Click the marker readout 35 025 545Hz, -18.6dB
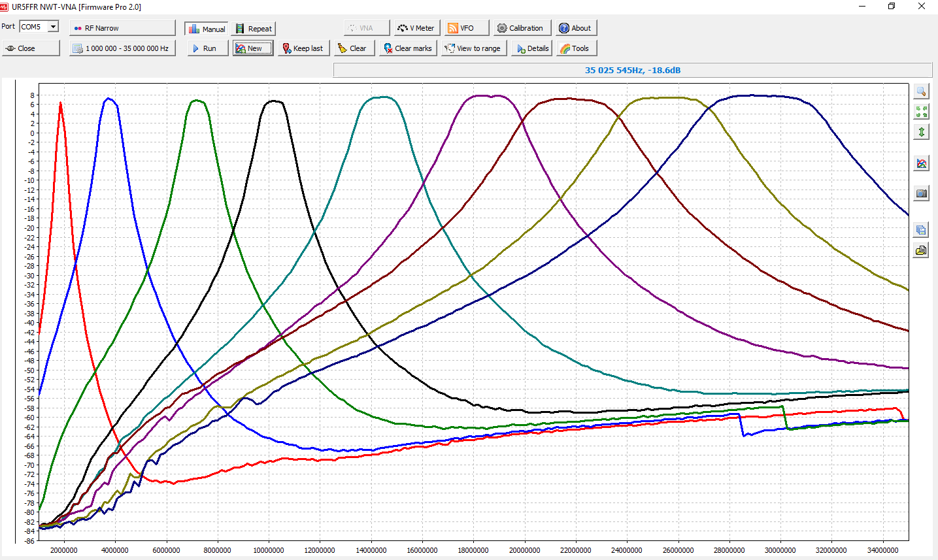Screen dimensions: 938x560 pos(633,70)
